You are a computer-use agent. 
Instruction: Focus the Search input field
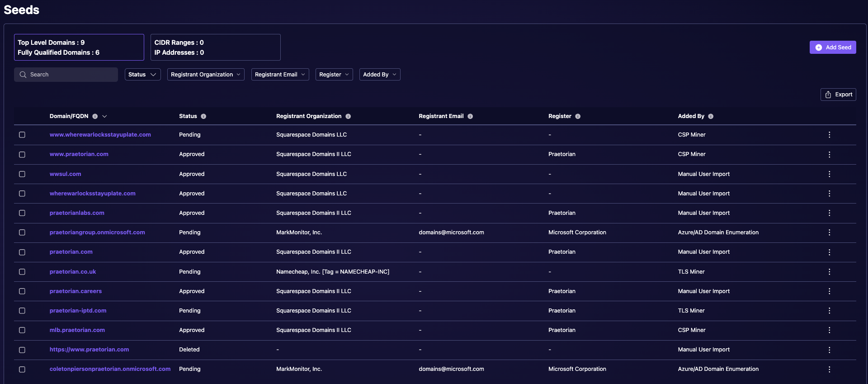click(x=70, y=75)
